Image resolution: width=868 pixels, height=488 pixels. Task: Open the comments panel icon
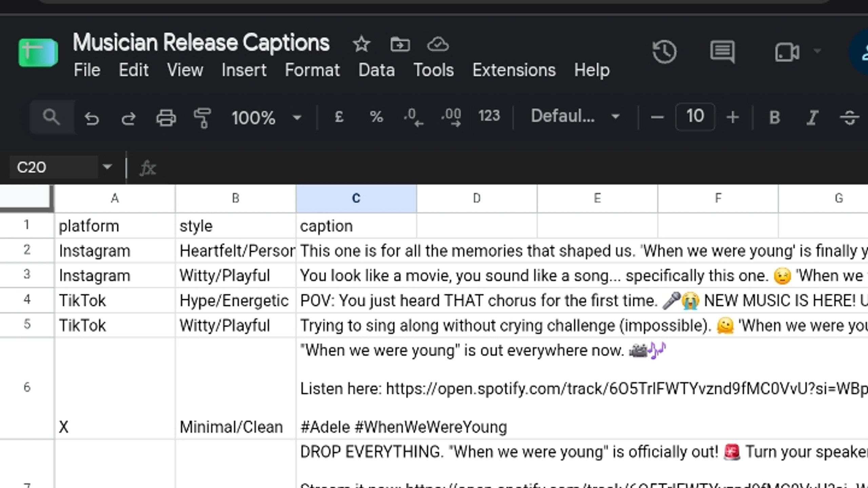(723, 52)
